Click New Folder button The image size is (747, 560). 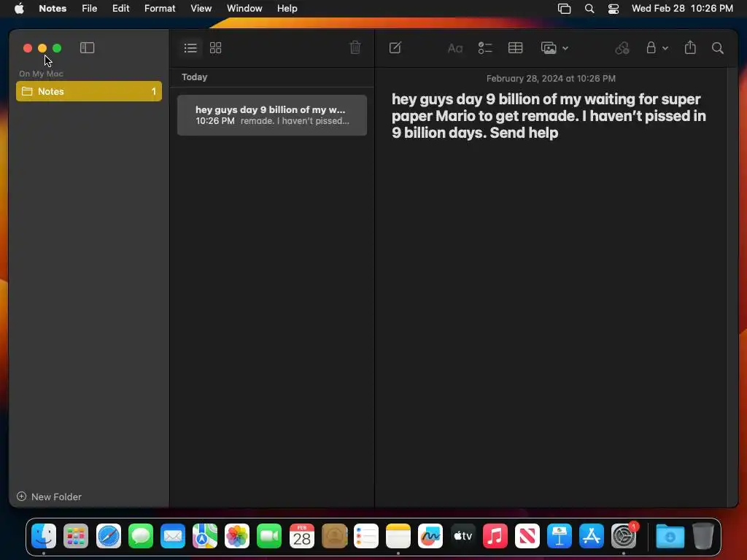point(49,497)
